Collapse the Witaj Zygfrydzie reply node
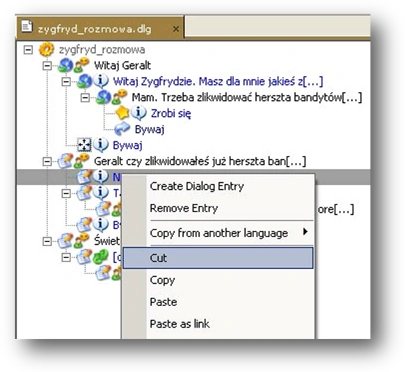 coord(67,82)
